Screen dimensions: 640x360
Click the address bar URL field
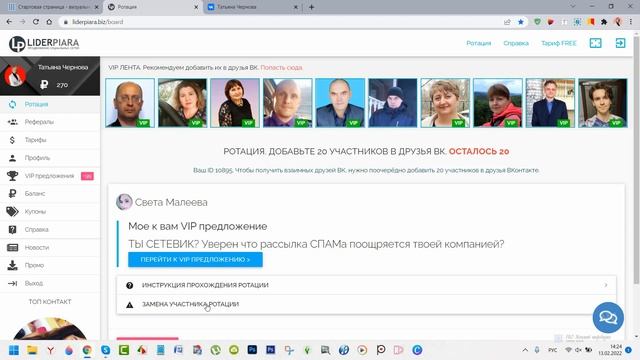tap(282, 22)
